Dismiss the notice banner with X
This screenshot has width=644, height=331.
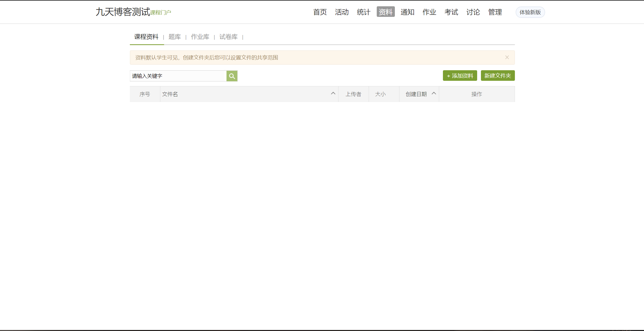[x=507, y=57]
